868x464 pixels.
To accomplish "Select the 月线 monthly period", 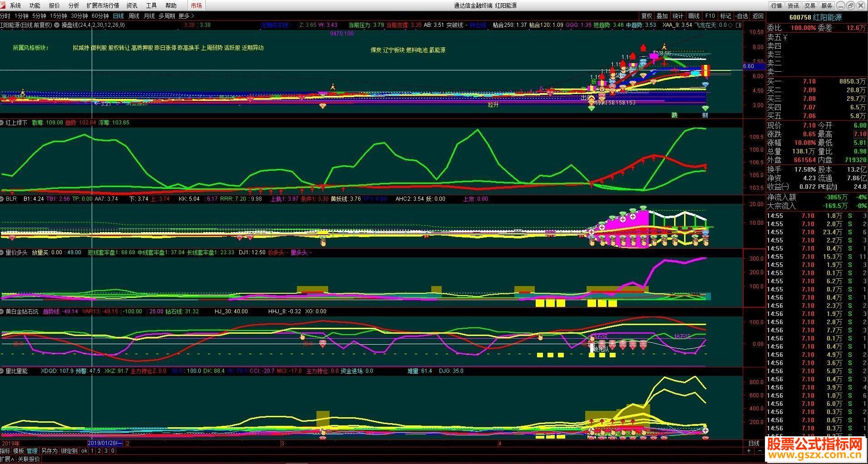I will point(149,16).
